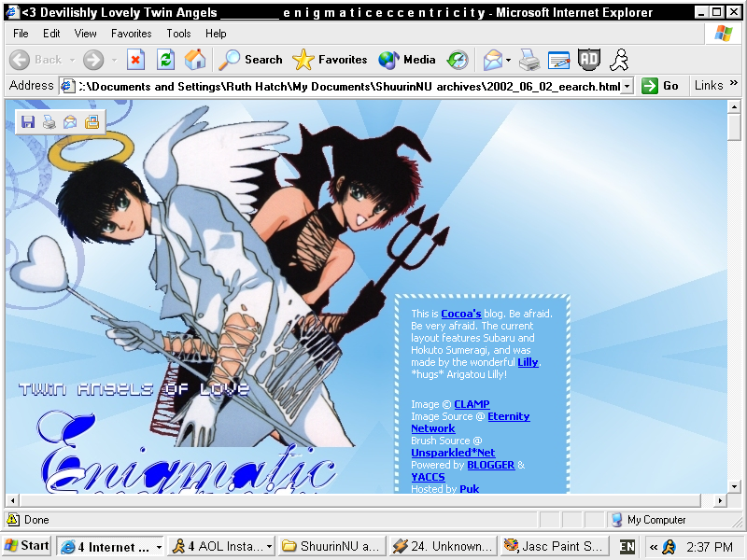Open the File menu

tap(21, 34)
